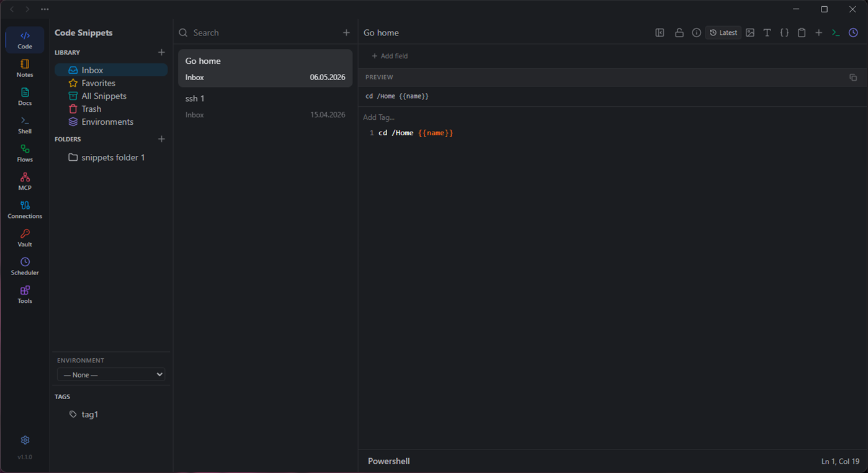868x473 pixels.
Task: Go to the Shell section
Action: point(25,125)
